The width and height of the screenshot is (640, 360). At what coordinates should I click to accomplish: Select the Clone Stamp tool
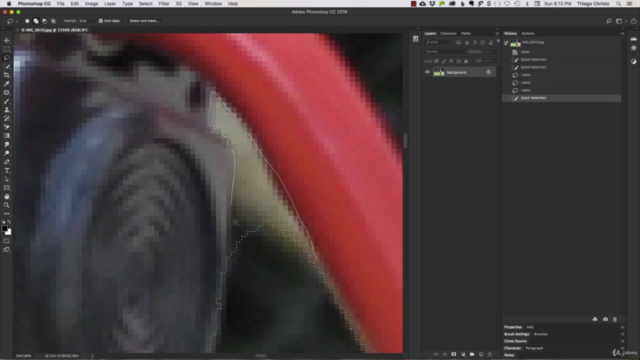7,110
